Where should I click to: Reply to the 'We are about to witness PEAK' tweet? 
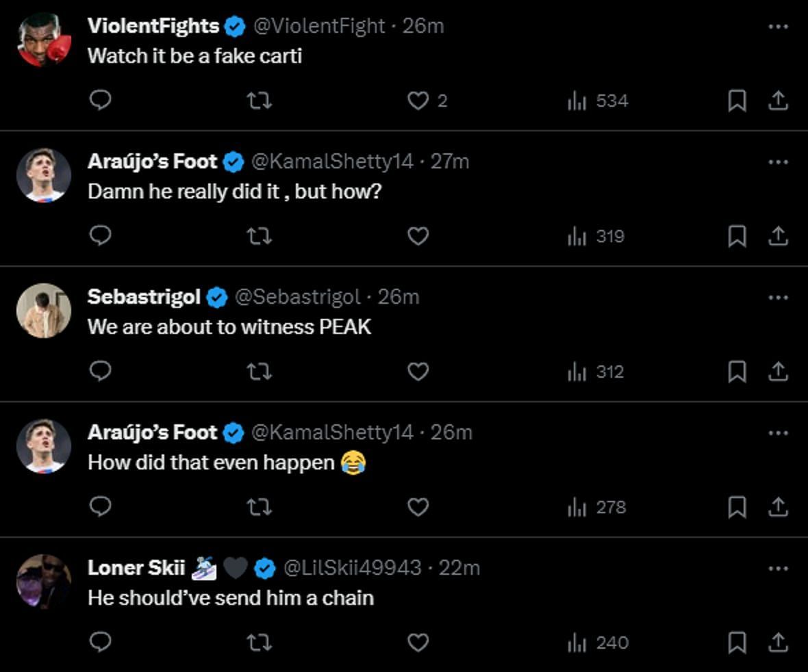pyautogui.click(x=101, y=372)
